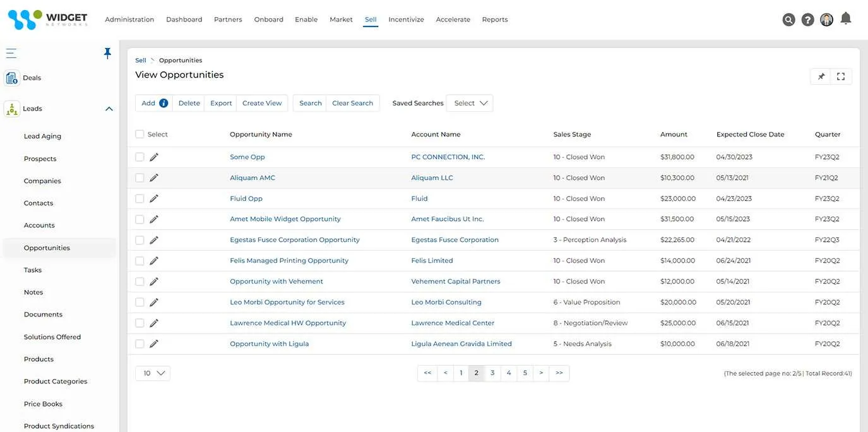868x432 pixels.
Task: Go to the Partners menu item
Action: pyautogui.click(x=228, y=20)
